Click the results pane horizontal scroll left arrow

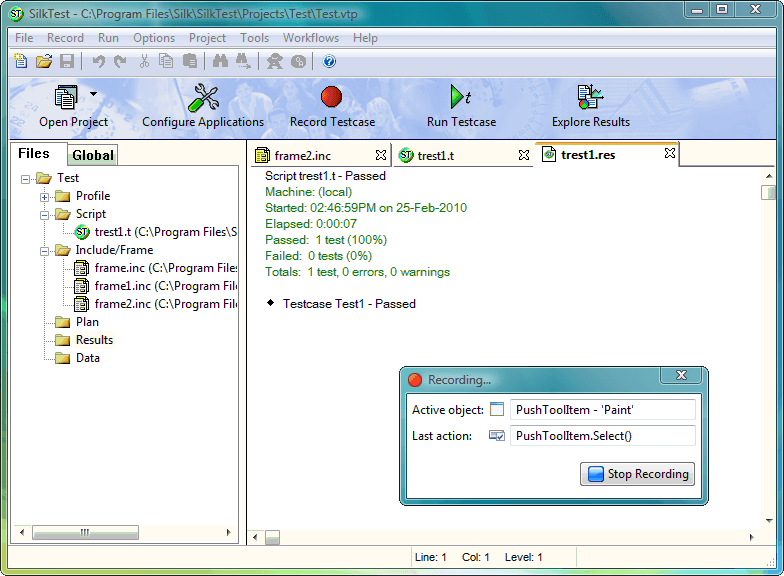click(256, 538)
